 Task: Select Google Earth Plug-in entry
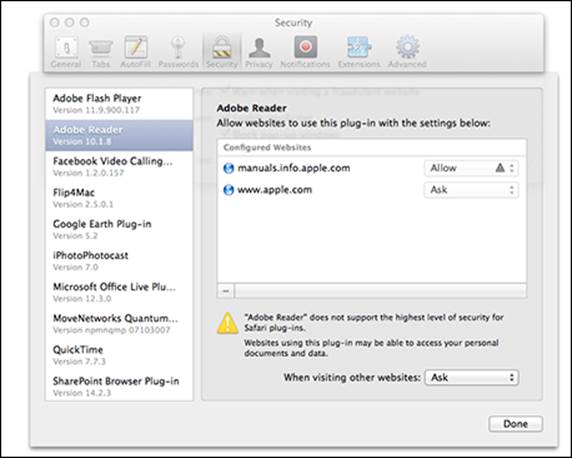click(119, 229)
